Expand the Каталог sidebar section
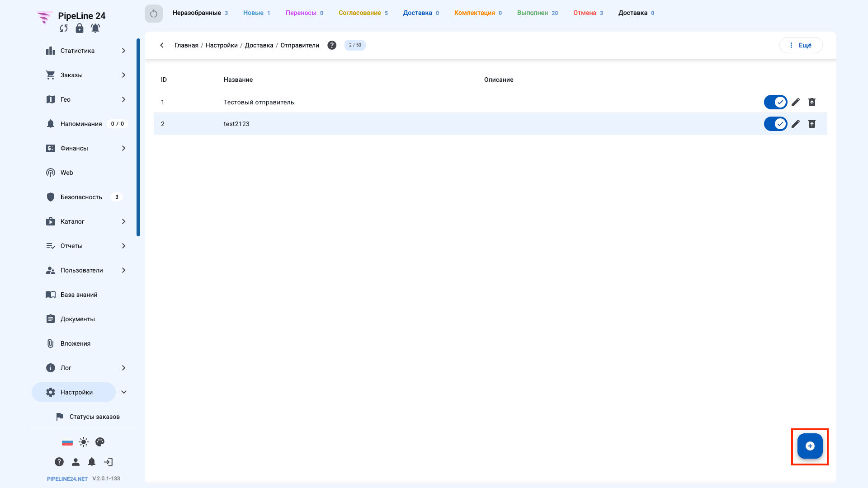 [123, 221]
